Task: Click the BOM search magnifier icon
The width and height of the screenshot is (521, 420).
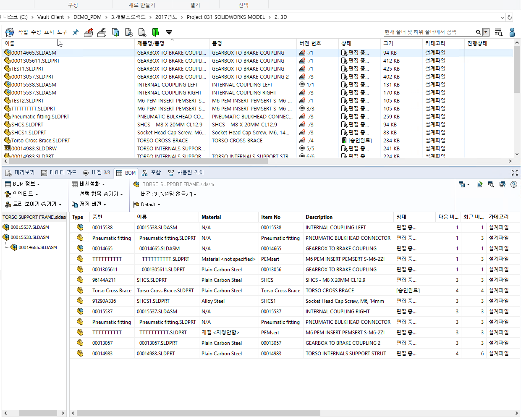Action: coord(491,184)
